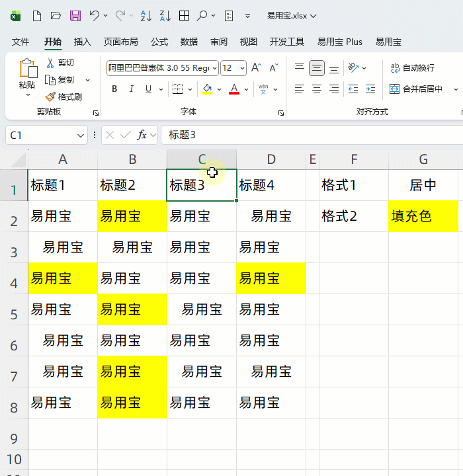This screenshot has height=476, width=463.
Task: Open the font size dropdown arrow
Action: (x=242, y=68)
